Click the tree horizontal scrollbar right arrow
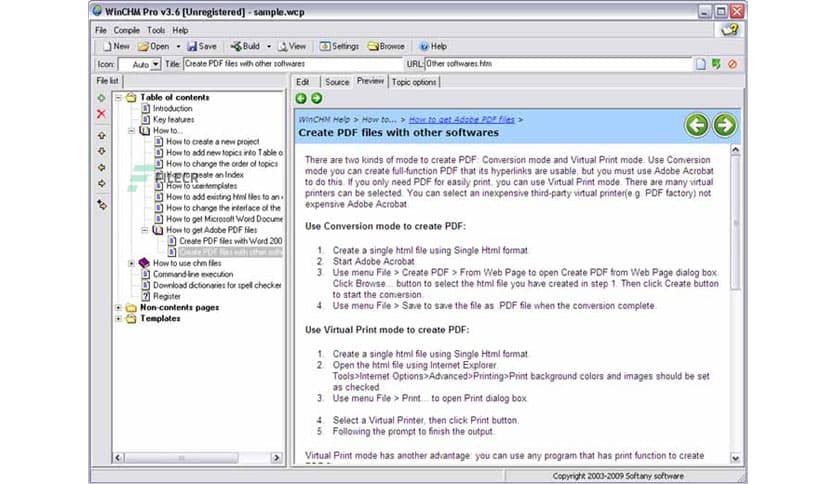The image size is (836, 484). tap(276, 458)
